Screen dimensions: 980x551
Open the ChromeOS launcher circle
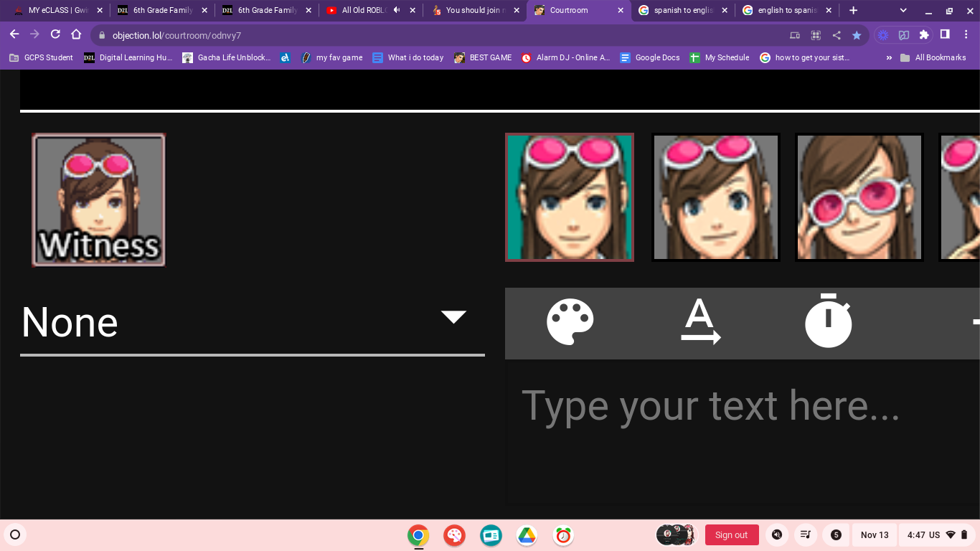pos(15,534)
